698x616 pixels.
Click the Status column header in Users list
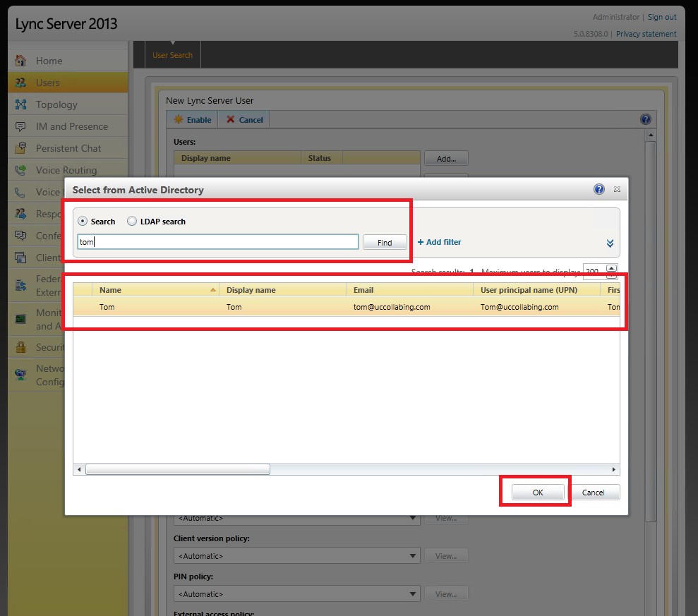tap(322, 158)
